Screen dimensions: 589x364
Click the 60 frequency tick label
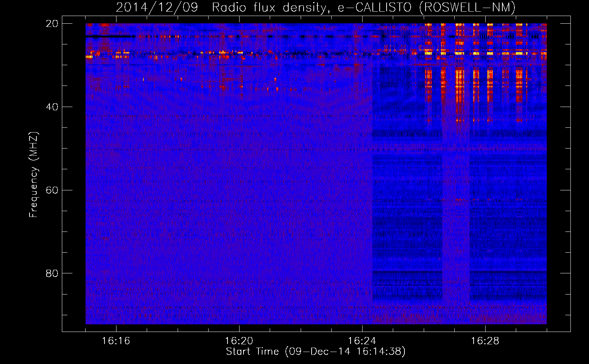52,190
